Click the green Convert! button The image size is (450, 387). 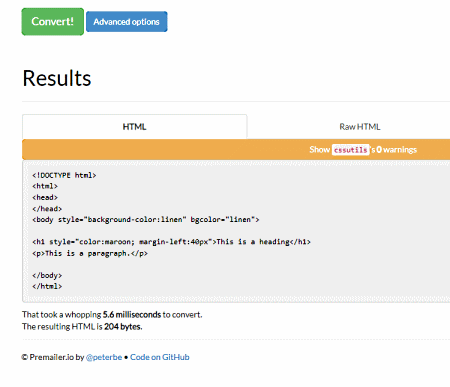pos(53,22)
